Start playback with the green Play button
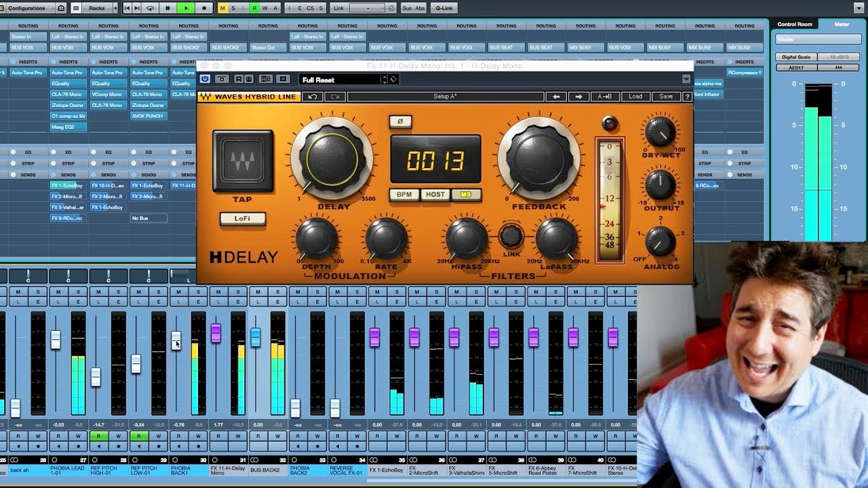 (186, 8)
